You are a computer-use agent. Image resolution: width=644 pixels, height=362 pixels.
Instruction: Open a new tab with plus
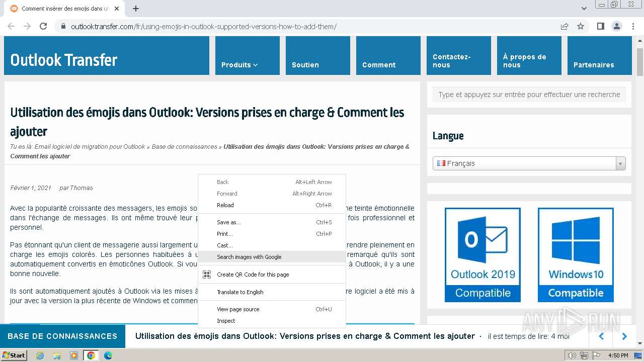[136, 9]
